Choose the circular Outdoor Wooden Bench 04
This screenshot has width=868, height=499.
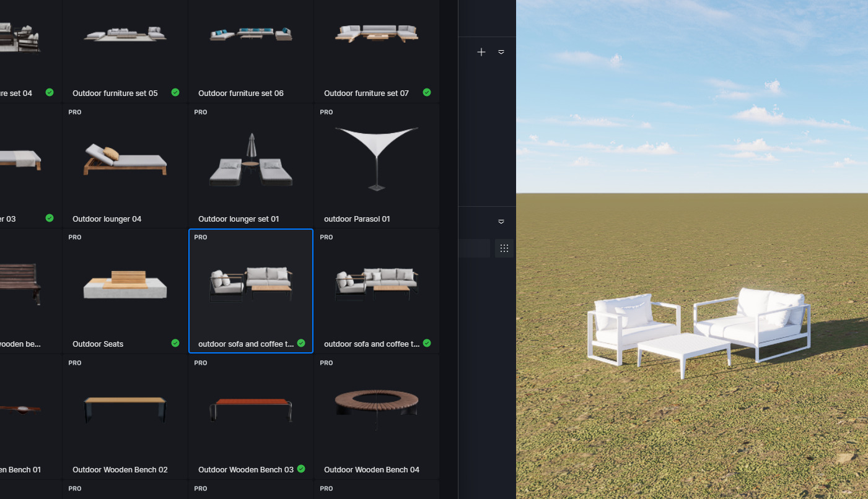click(x=376, y=406)
